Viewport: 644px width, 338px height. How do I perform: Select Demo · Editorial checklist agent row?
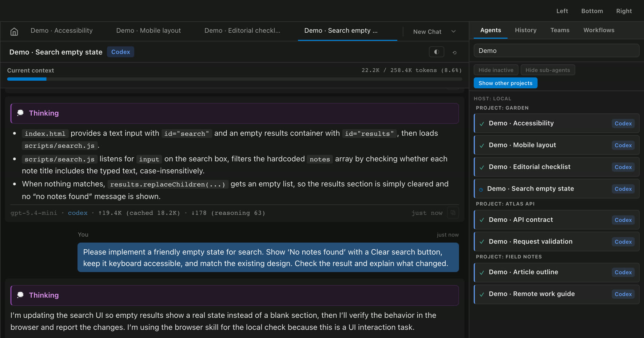coord(556,167)
